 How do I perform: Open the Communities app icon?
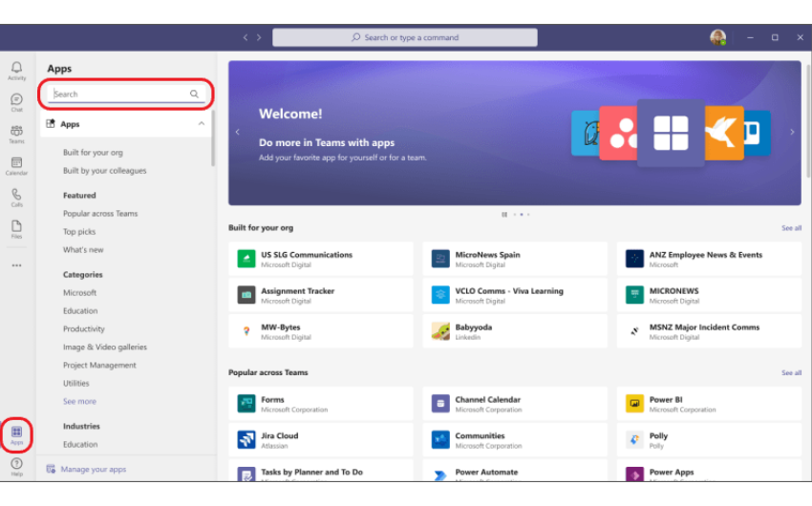point(440,439)
